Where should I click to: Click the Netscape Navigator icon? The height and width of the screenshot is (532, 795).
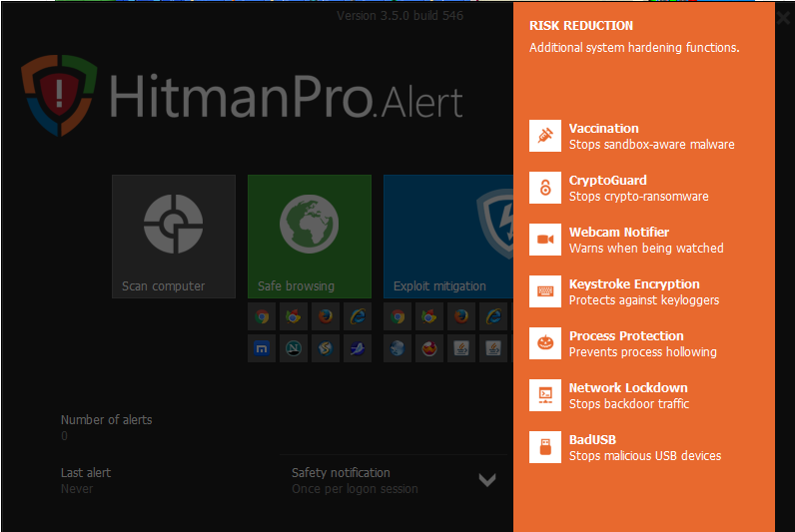tap(294, 348)
